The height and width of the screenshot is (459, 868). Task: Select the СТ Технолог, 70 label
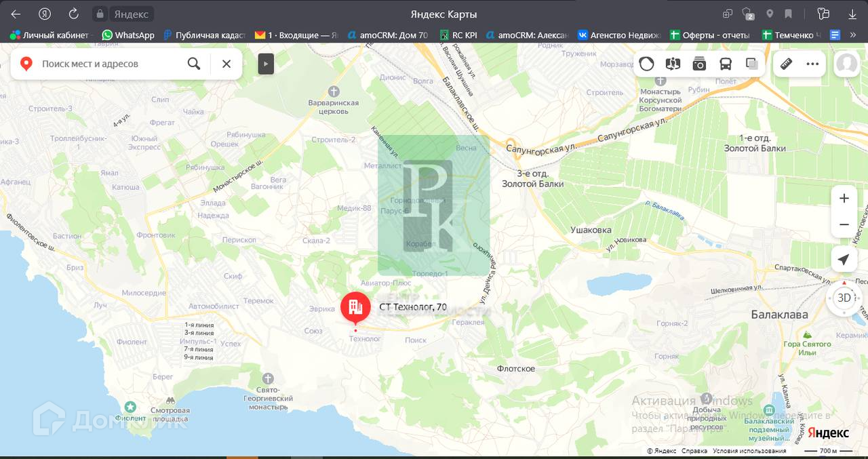413,307
